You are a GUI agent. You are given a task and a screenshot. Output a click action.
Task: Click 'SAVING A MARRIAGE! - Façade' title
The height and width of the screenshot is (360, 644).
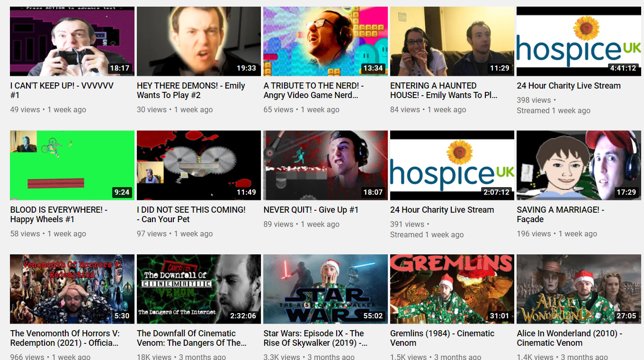pyautogui.click(x=561, y=215)
